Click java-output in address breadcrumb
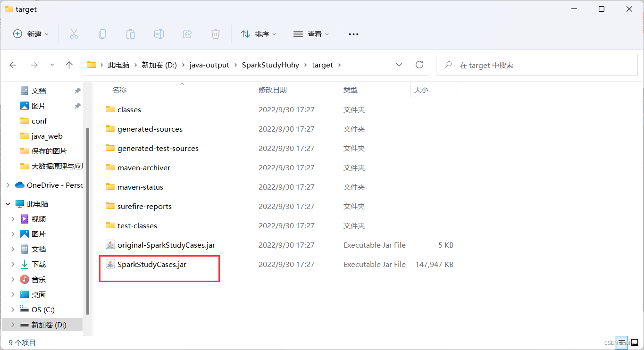The image size is (644, 350). pyautogui.click(x=209, y=65)
